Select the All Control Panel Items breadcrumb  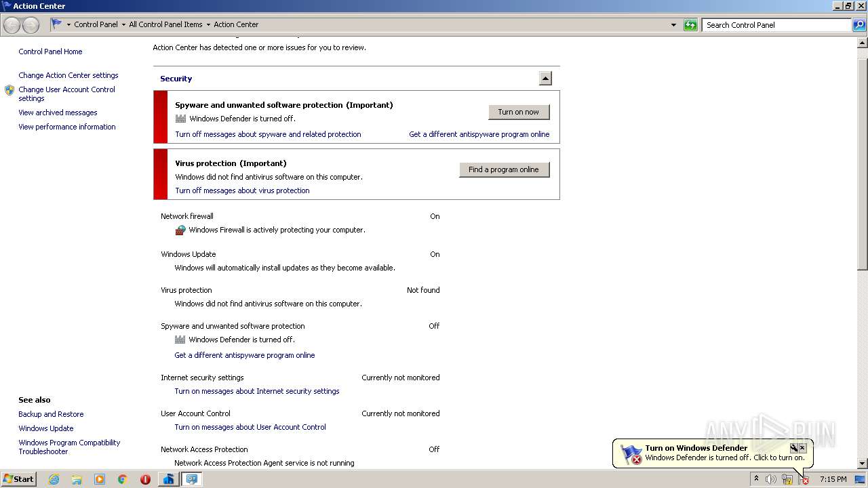(165, 24)
